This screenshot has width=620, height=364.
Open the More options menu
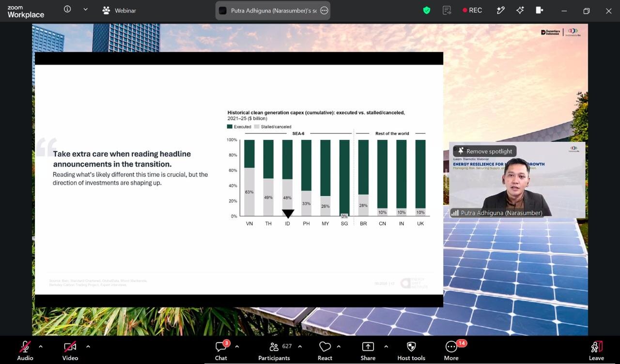pos(451,347)
